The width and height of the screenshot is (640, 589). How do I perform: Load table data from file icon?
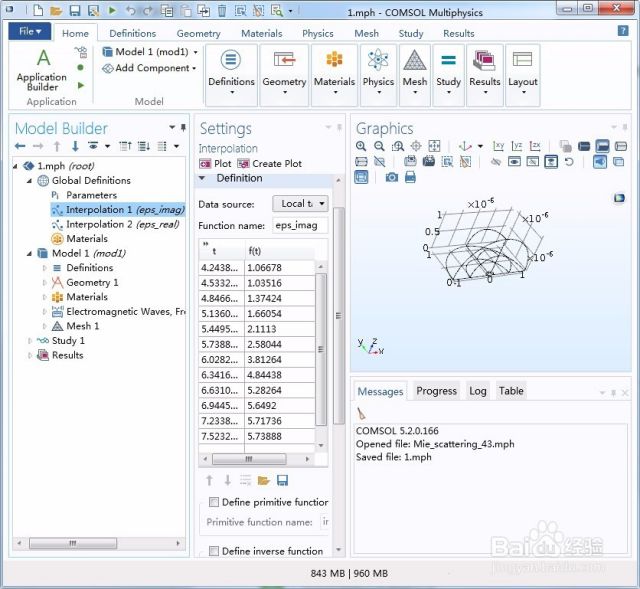[264, 480]
